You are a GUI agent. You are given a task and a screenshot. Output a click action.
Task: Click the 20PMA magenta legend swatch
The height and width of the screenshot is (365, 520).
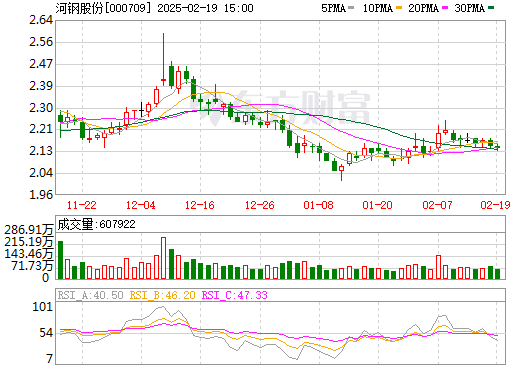[445, 8]
